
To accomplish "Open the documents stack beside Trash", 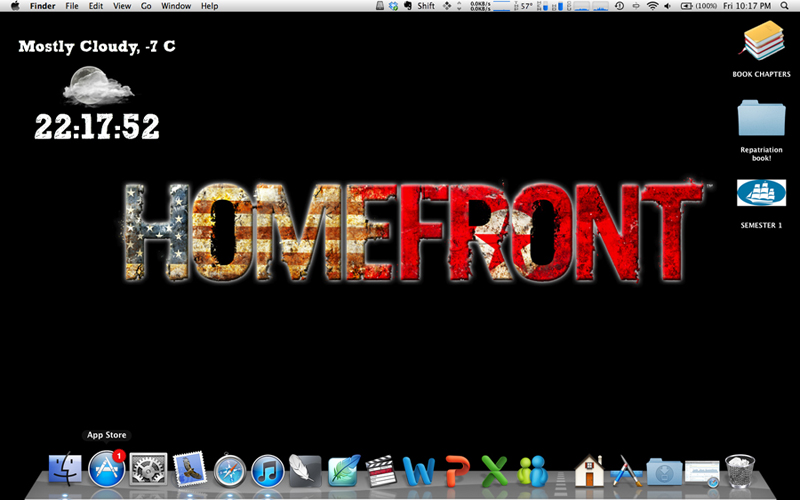I will tap(702, 473).
